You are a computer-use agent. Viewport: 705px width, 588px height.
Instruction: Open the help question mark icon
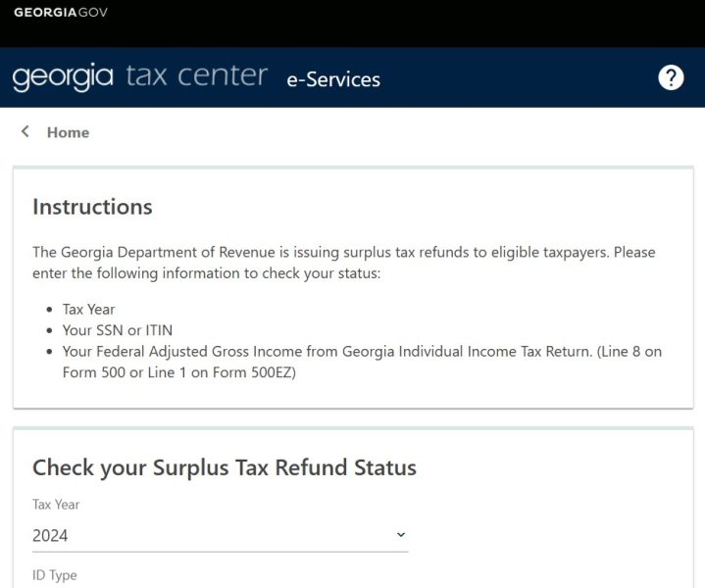[671, 77]
